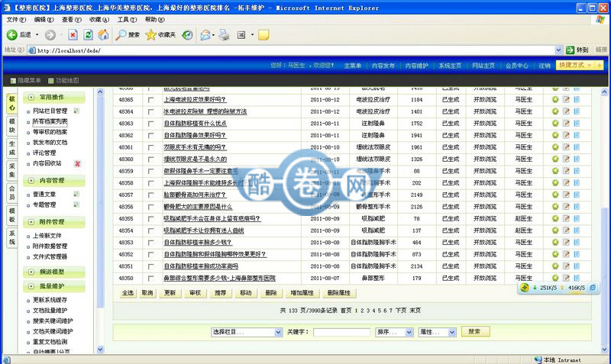Open the 功能地图 function map
Viewport: 611px width, 364px height.
click(63, 81)
